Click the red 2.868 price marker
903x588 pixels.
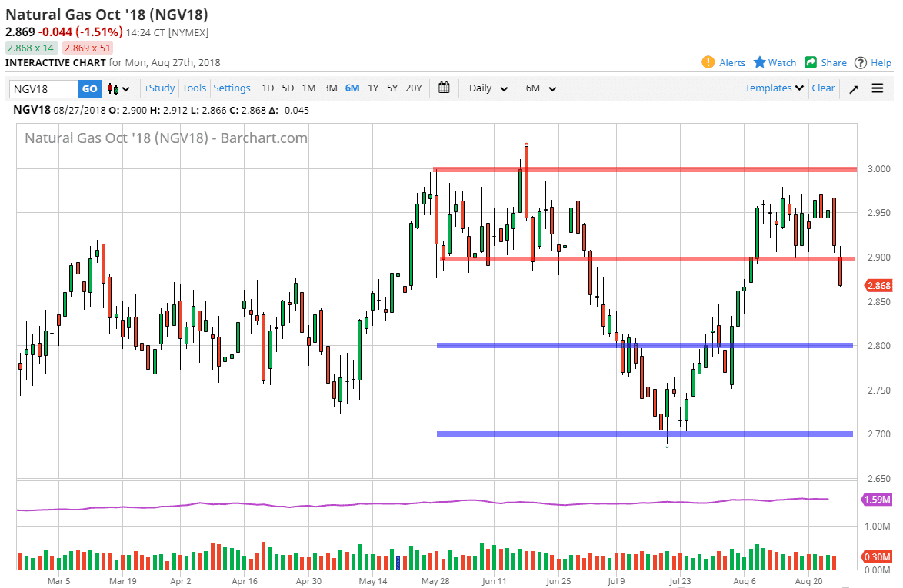(878, 285)
